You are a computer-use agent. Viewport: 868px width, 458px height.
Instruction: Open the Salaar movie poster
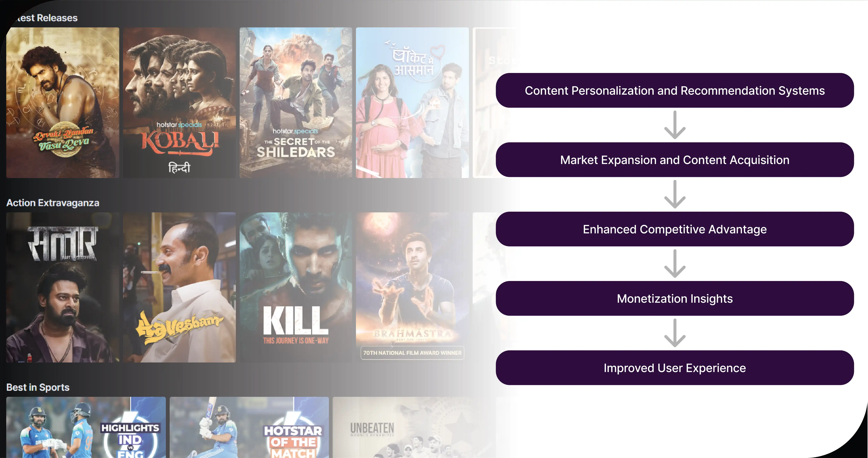pyautogui.click(x=63, y=287)
